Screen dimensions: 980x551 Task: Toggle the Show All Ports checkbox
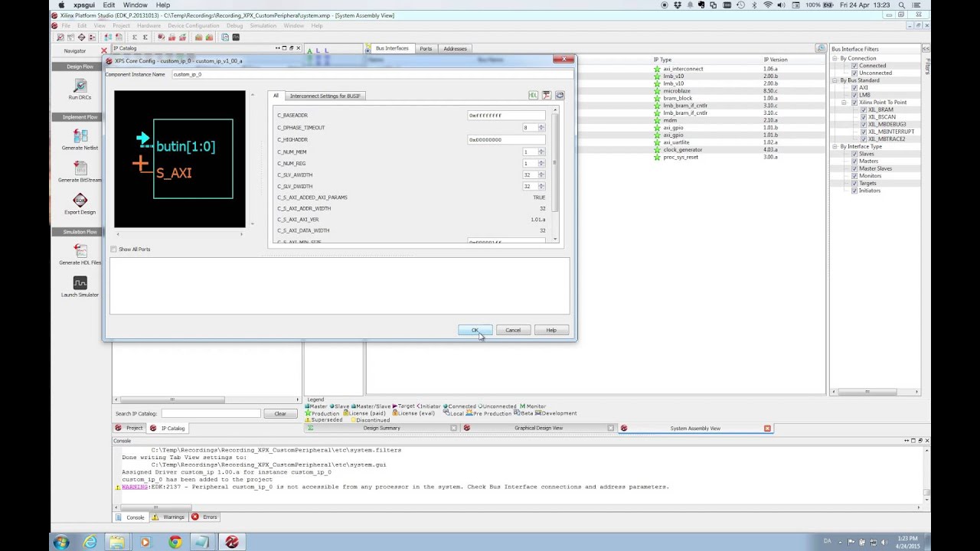point(113,249)
